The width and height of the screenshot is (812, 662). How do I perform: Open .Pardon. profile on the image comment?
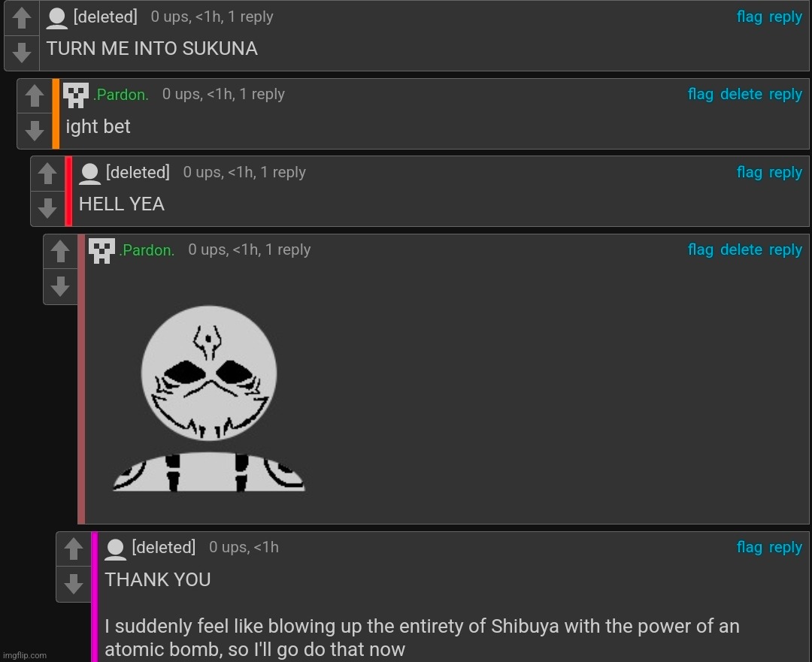click(x=147, y=250)
